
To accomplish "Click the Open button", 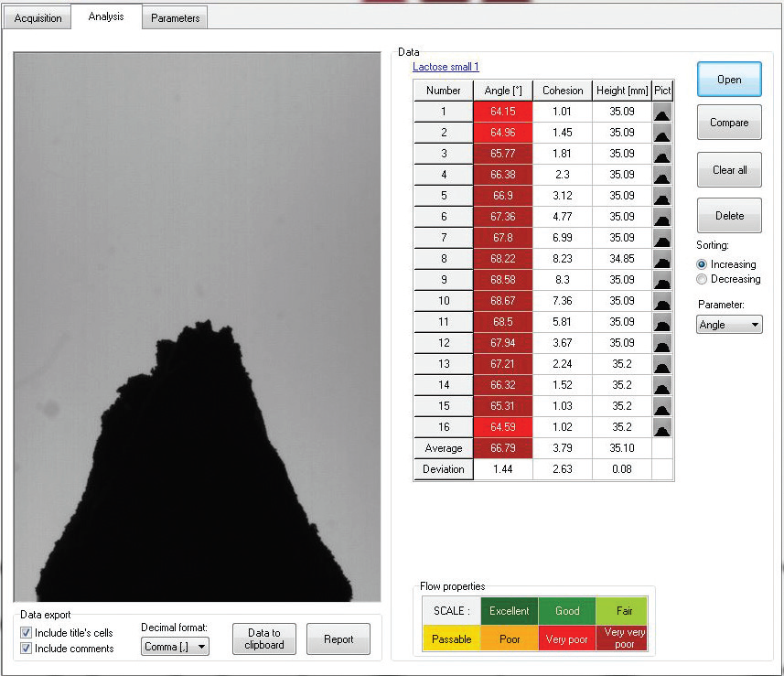I will [729, 80].
